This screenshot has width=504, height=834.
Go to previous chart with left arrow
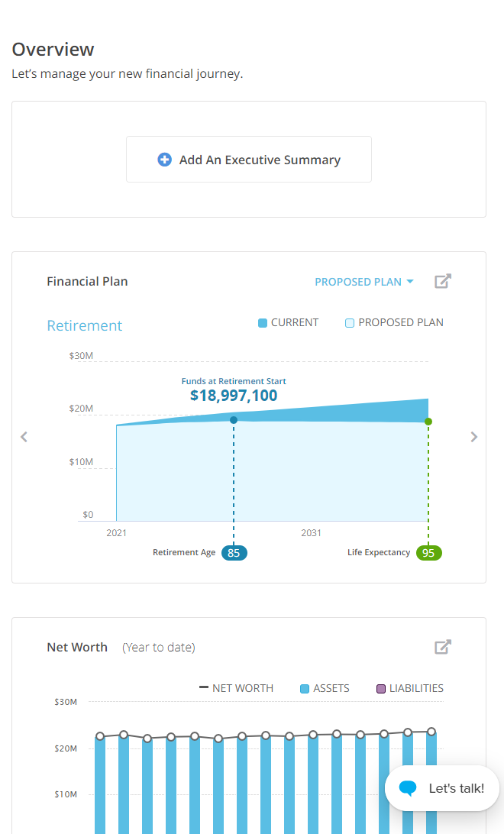pyautogui.click(x=24, y=437)
